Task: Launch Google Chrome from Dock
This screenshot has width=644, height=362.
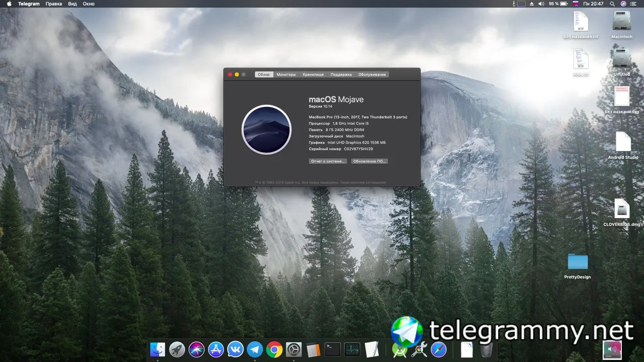Action: [274, 349]
